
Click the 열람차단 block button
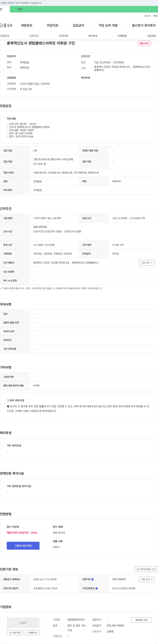coord(32,632)
